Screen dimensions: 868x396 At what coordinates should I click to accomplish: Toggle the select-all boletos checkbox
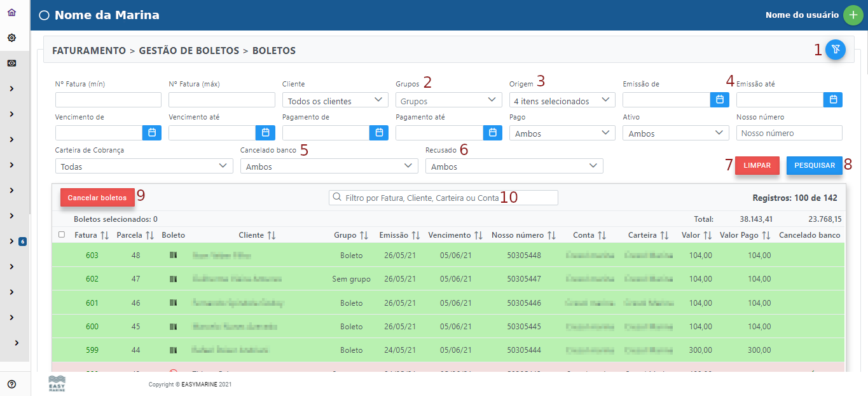click(62, 235)
